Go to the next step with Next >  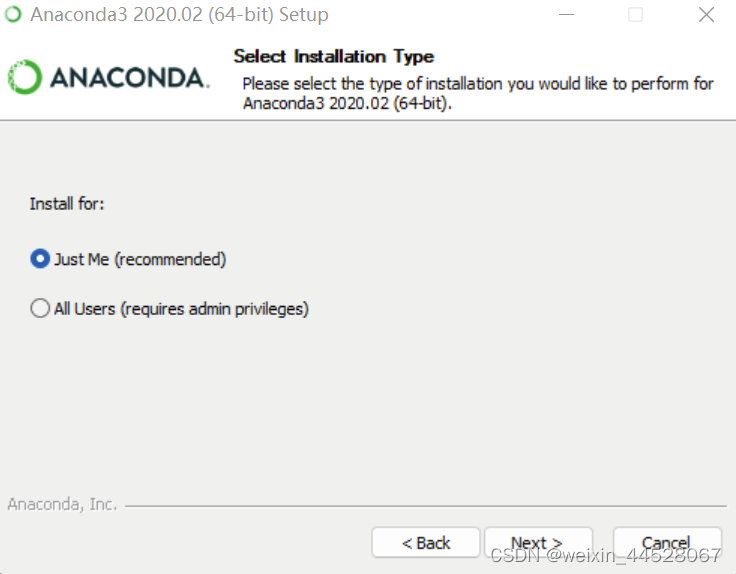538,543
